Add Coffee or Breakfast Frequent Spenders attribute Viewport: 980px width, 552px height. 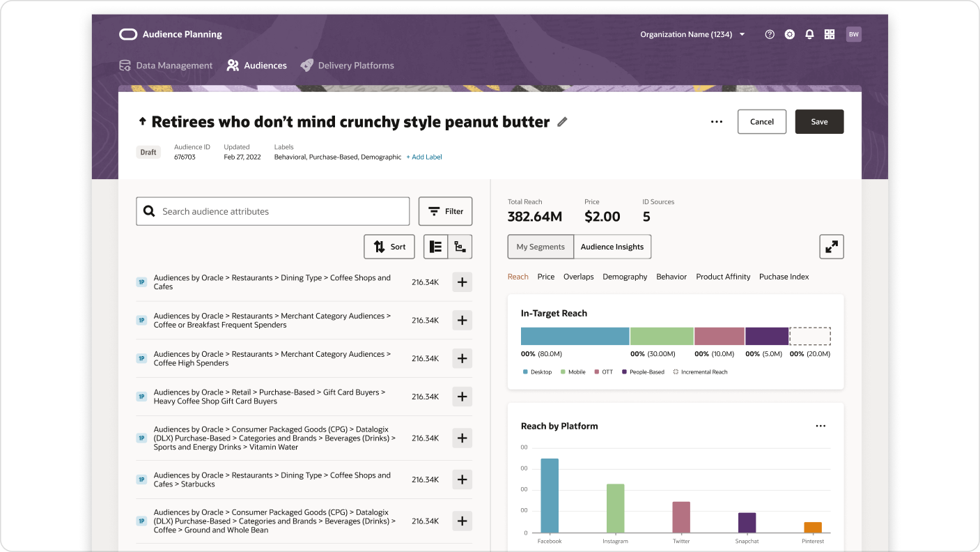click(x=462, y=321)
